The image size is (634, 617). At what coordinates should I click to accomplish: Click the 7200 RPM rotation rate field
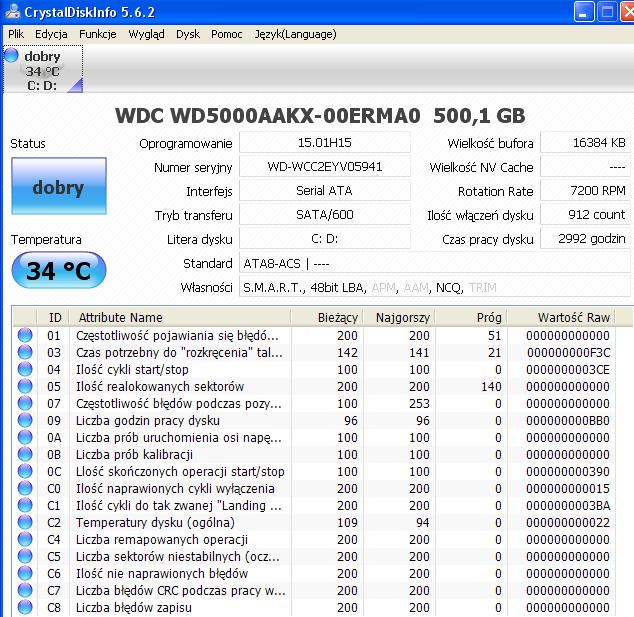pos(585,190)
